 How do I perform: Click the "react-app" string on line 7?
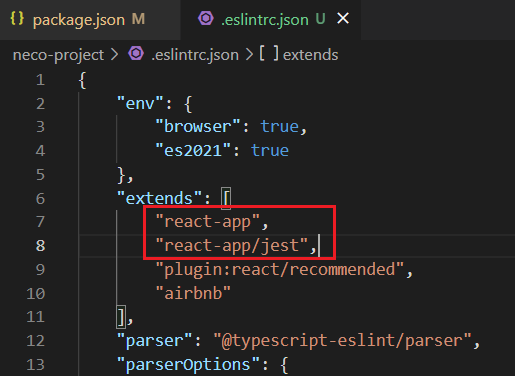pyautogui.click(x=207, y=222)
